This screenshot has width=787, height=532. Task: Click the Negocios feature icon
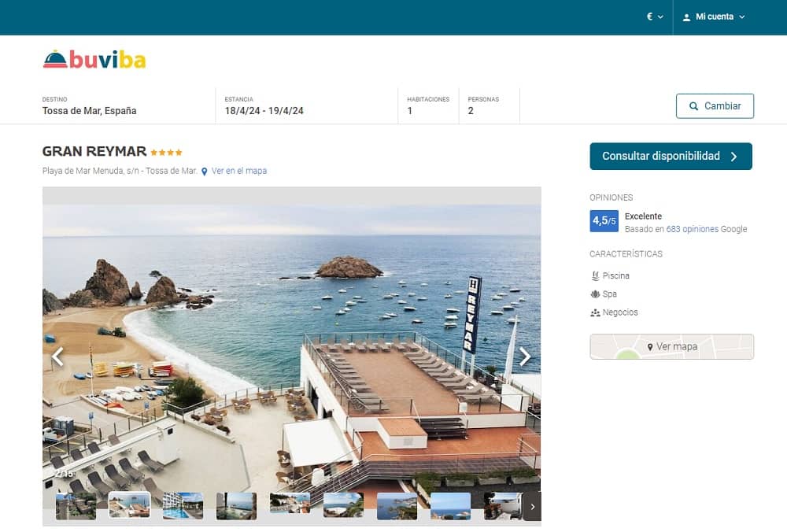(x=595, y=312)
